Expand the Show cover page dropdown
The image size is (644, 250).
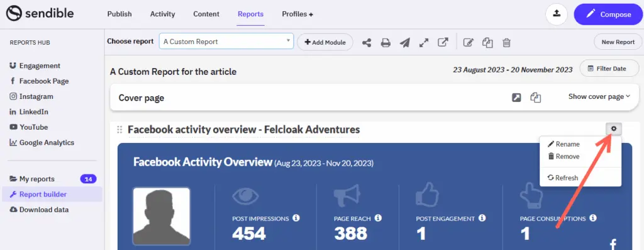[x=599, y=96]
